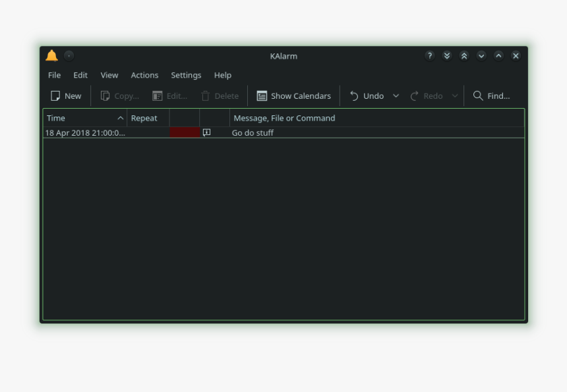Maximize the KAlarm window

[498, 55]
